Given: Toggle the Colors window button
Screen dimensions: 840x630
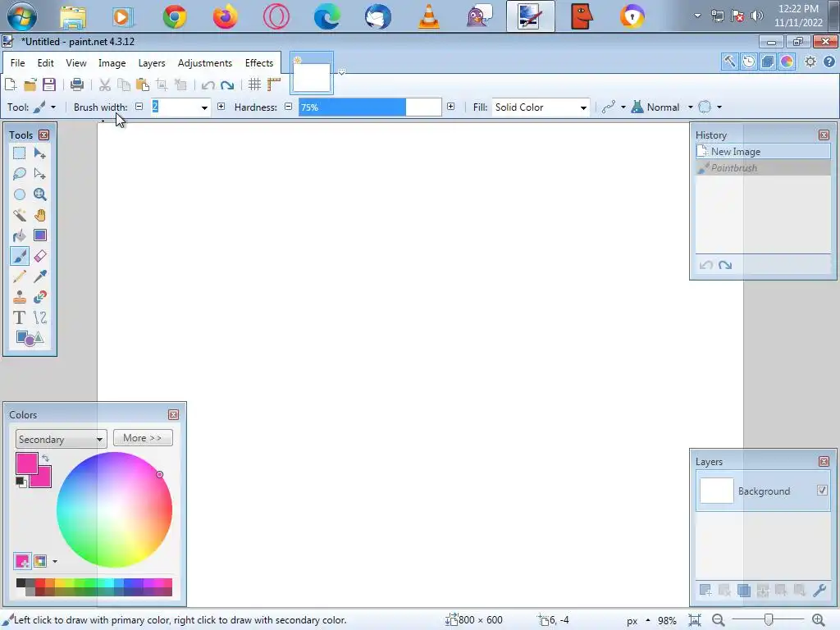Looking at the screenshot, I should click(x=787, y=62).
